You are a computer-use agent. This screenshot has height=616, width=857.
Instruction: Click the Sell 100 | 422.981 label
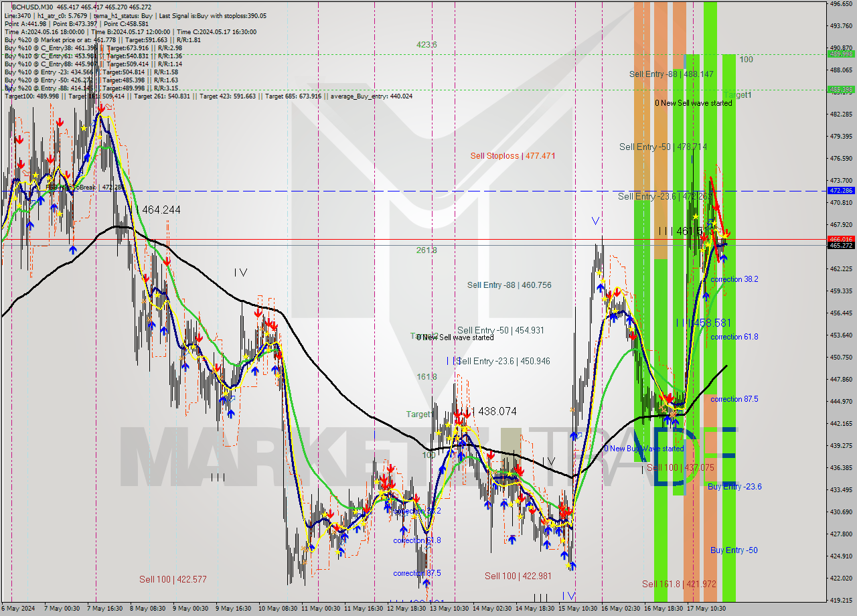(x=518, y=576)
